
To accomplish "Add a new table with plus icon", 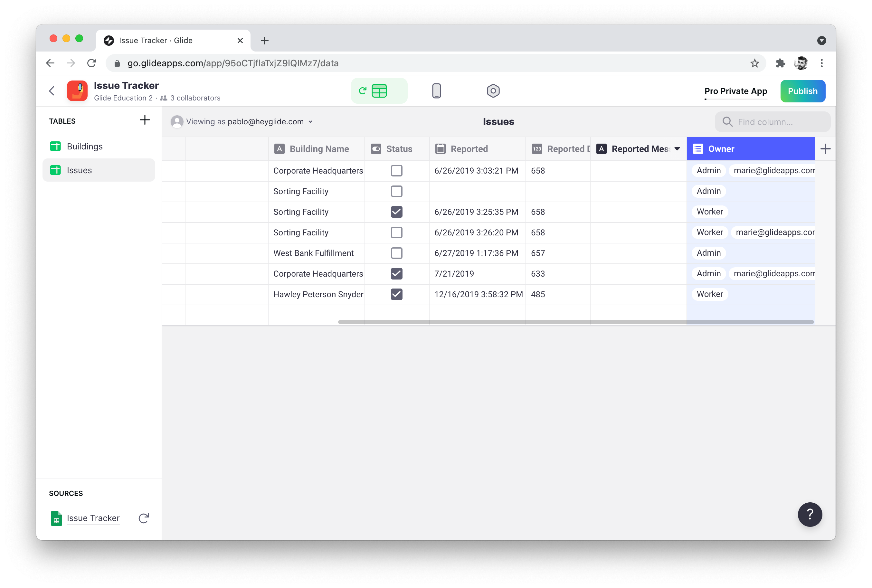I will (145, 120).
